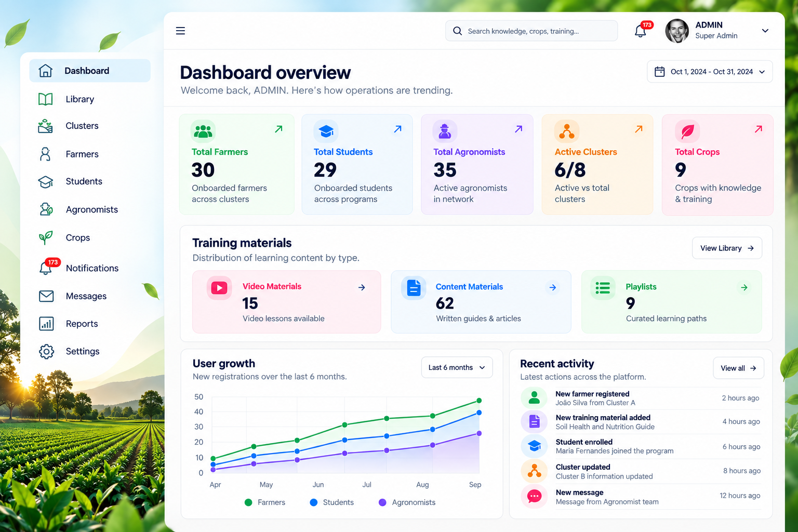798x532 pixels.
Task: Click the search knowledge input field
Action: pyautogui.click(x=531, y=31)
